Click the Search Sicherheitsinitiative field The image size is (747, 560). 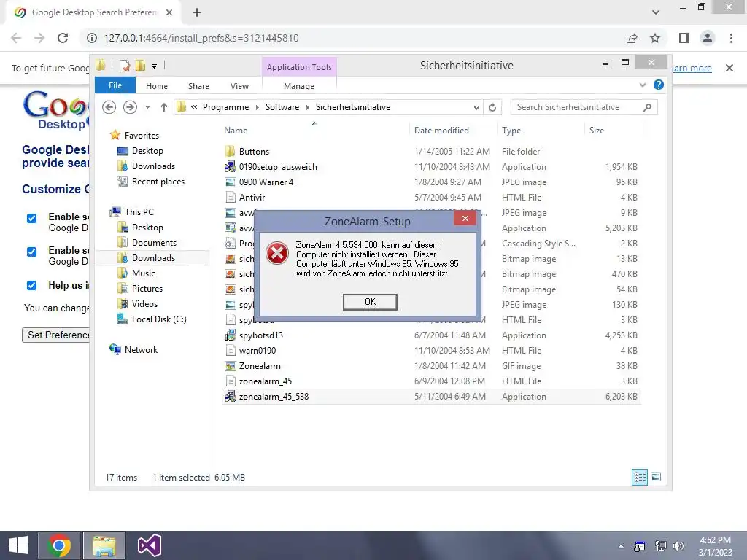coord(584,107)
